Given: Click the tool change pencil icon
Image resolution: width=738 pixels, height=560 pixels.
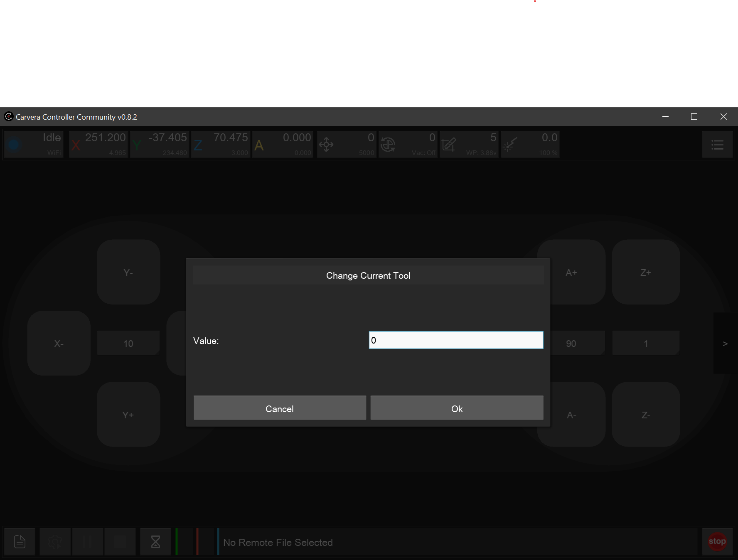Looking at the screenshot, I should tap(449, 145).
